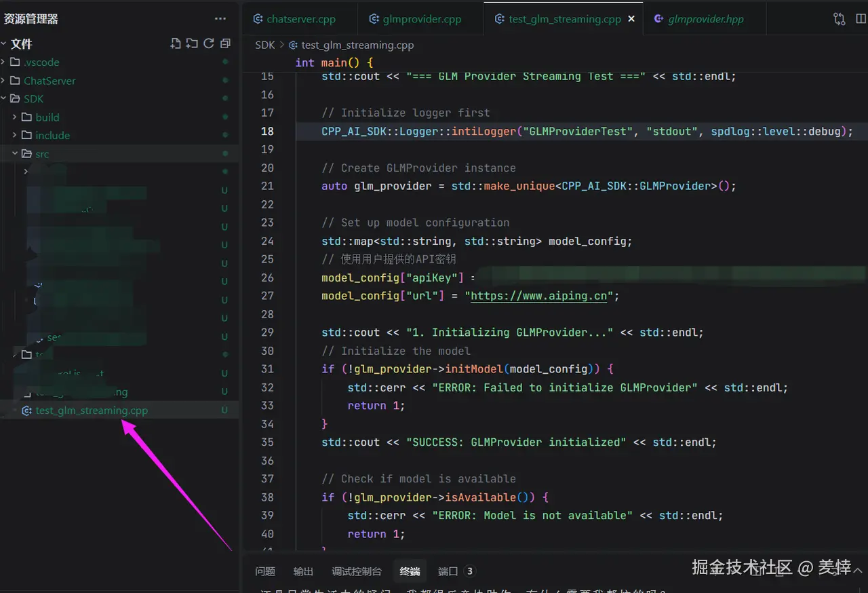Click make_unique in line 21
The height and width of the screenshot is (593, 868).
(x=519, y=186)
